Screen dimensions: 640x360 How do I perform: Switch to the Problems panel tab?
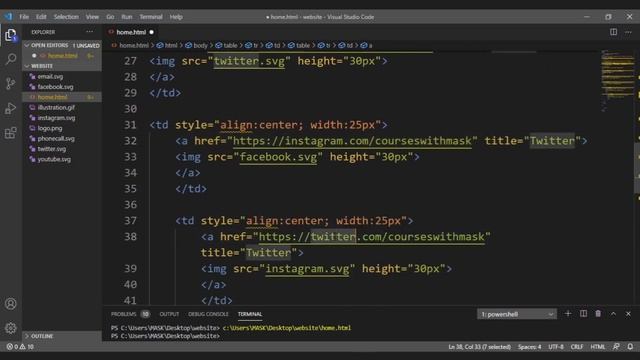pos(130,314)
